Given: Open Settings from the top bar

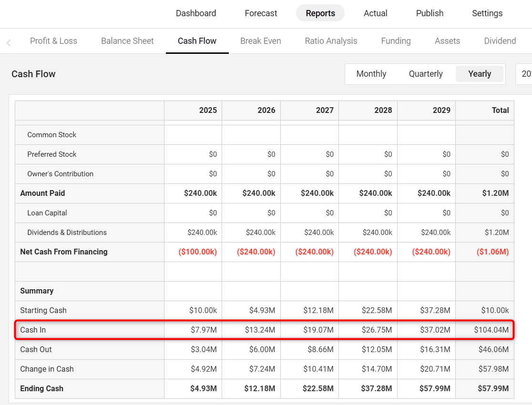Looking at the screenshot, I should pos(487,13).
